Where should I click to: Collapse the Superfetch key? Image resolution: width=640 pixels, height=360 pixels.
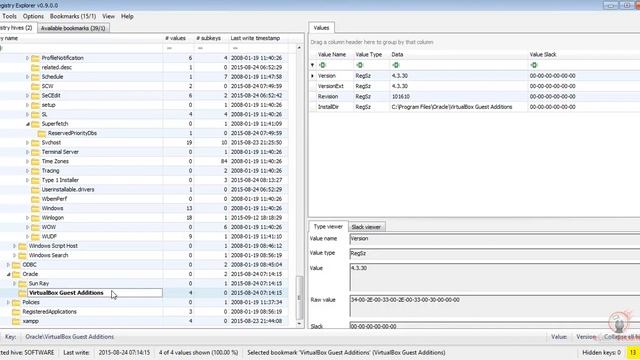pos(28,124)
